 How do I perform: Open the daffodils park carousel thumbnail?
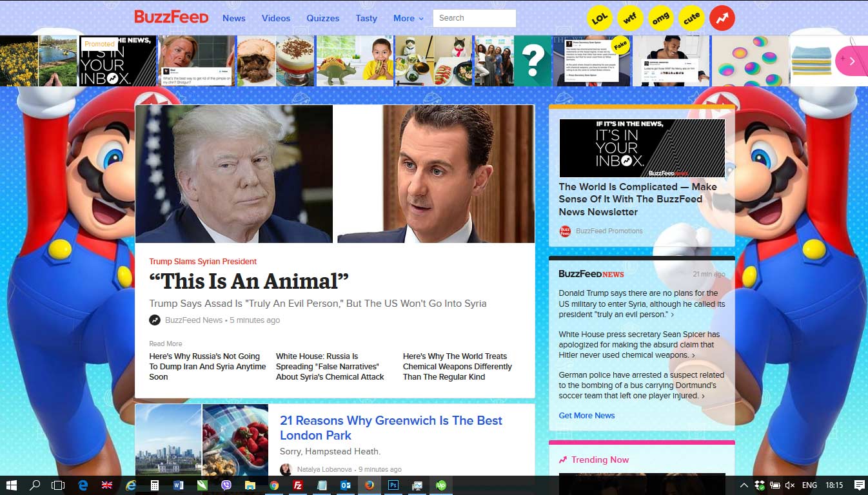[x=39, y=61]
